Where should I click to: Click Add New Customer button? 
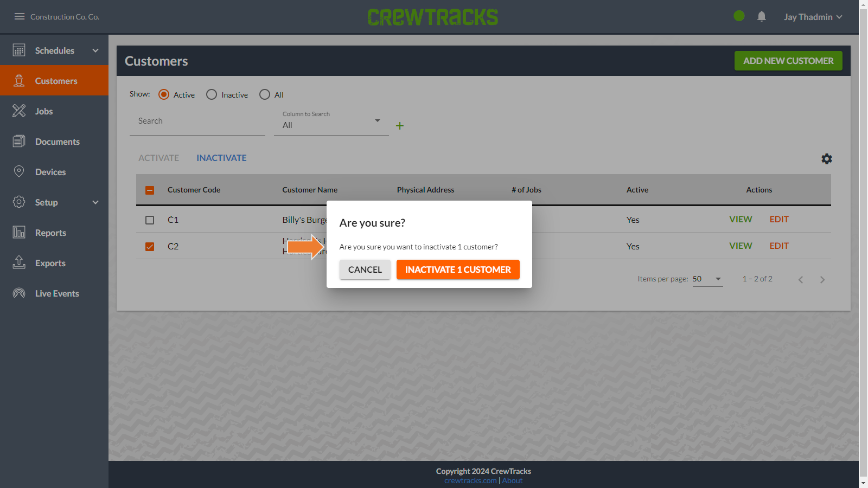[788, 61]
